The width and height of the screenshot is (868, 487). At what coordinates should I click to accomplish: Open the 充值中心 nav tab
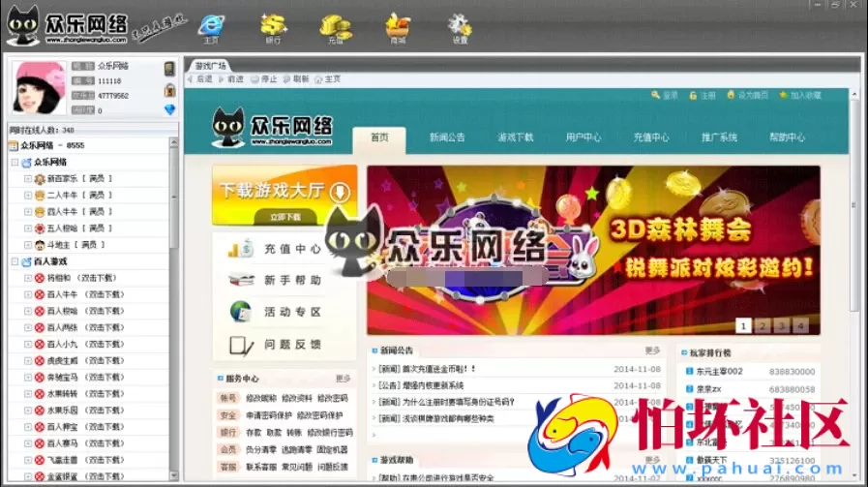[651, 137]
